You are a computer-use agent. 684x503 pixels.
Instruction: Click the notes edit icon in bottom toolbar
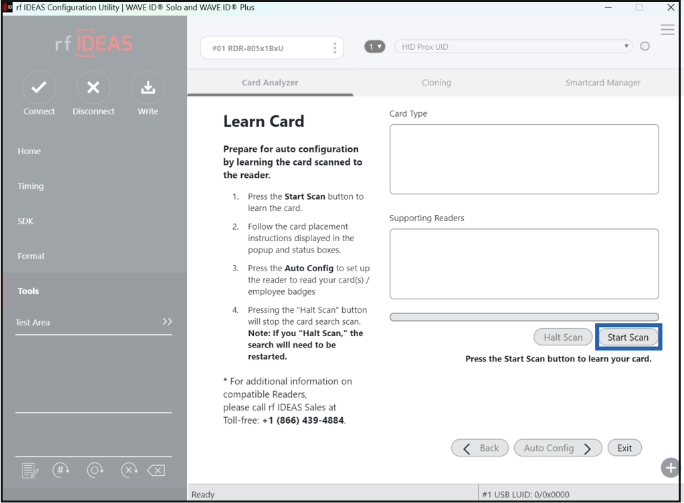click(30, 470)
